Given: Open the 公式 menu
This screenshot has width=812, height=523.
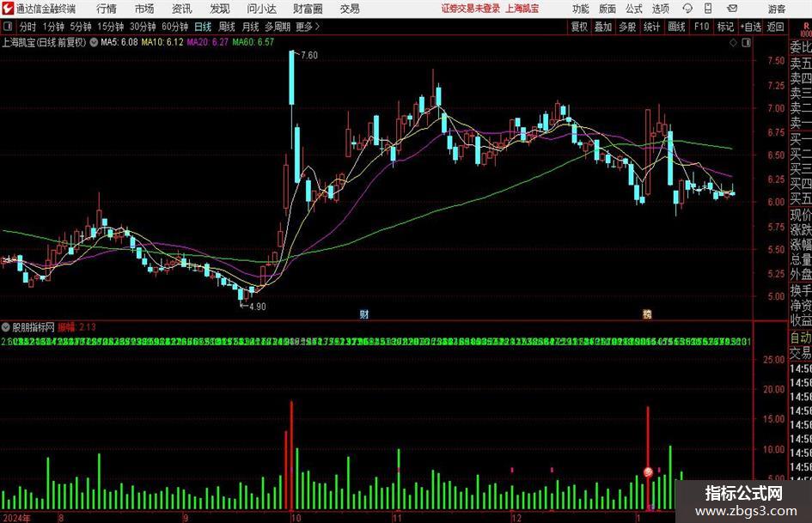Looking at the screenshot, I should [634, 9].
